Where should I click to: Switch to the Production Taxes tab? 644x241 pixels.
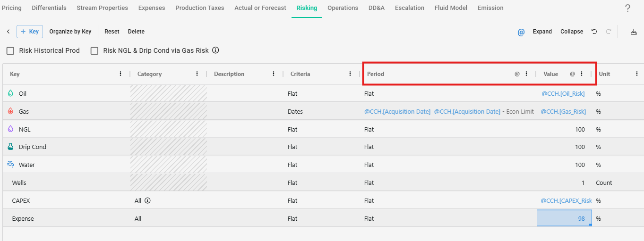tap(200, 8)
